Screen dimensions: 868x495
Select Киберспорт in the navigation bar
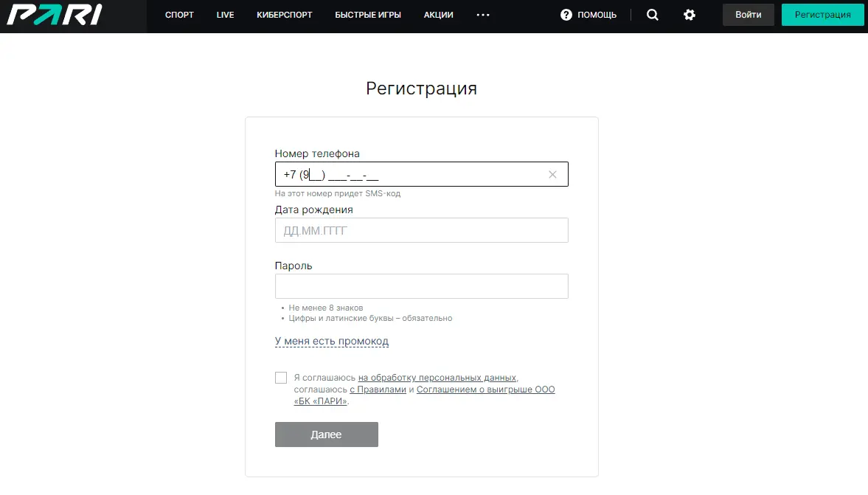click(x=285, y=15)
